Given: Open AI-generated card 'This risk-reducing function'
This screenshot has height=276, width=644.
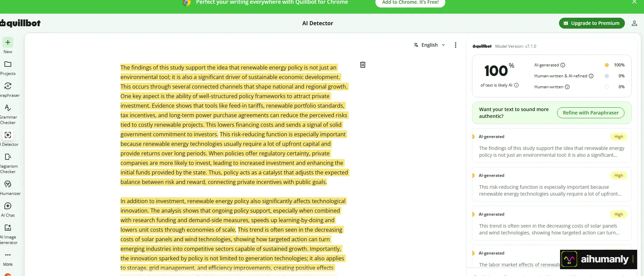Looking at the screenshot, I should [552, 184].
